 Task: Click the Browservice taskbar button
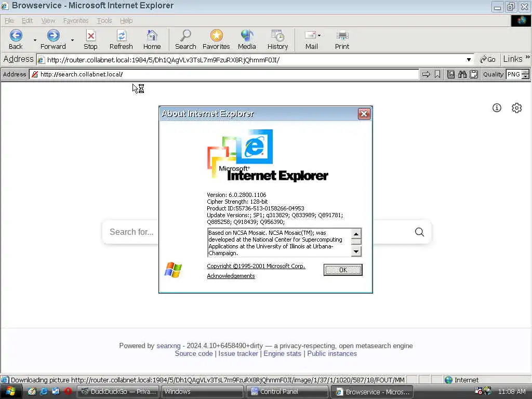tap(371, 392)
